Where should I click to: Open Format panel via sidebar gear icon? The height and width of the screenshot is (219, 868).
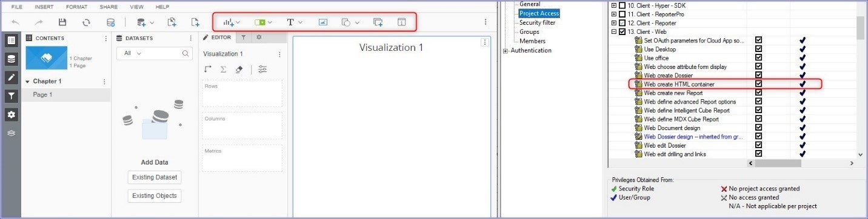[x=11, y=114]
